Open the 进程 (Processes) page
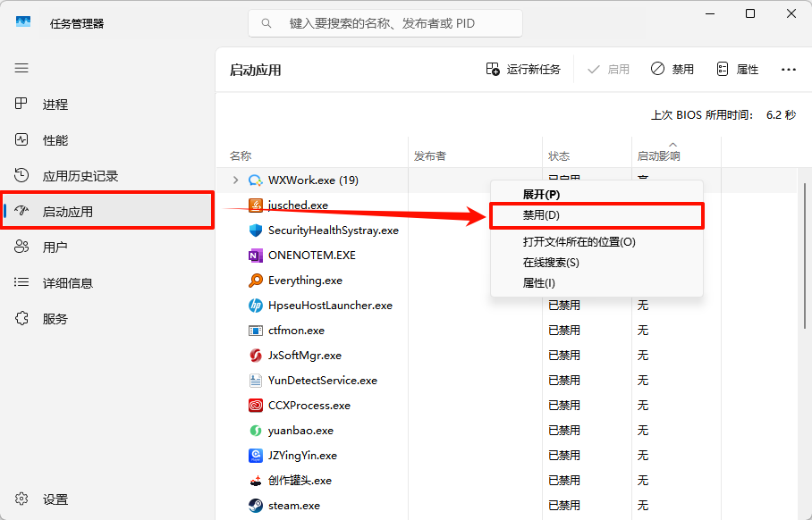812x520 pixels. (55, 105)
